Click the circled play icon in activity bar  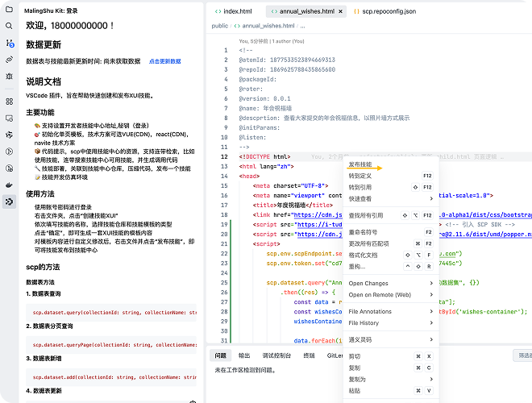9,152
